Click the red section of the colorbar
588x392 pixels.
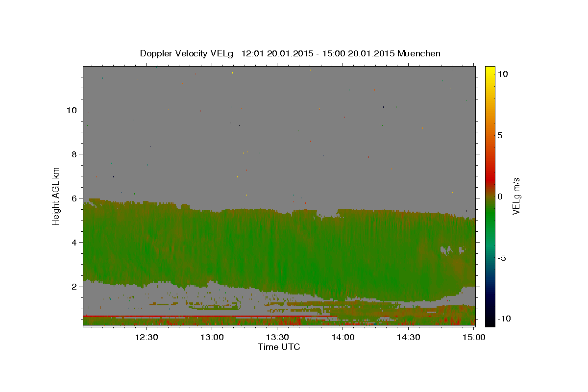click(x=490, y=179)
